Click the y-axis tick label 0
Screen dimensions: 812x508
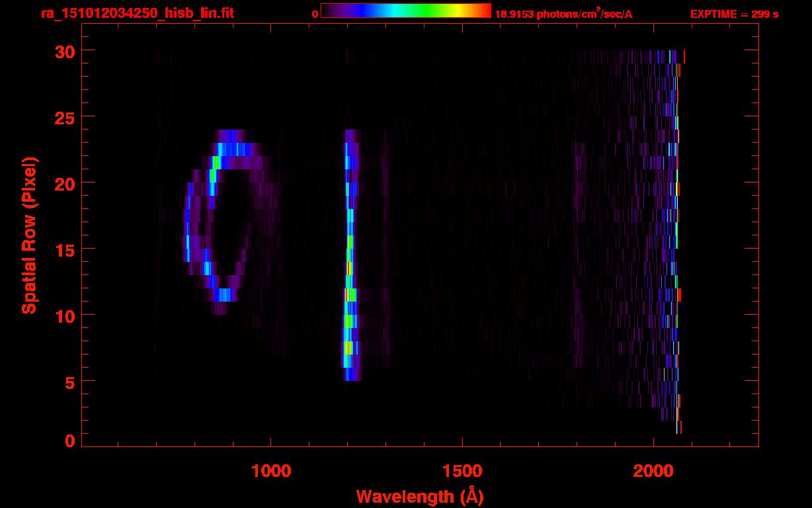pyautogui.click(x=71, y=441)
